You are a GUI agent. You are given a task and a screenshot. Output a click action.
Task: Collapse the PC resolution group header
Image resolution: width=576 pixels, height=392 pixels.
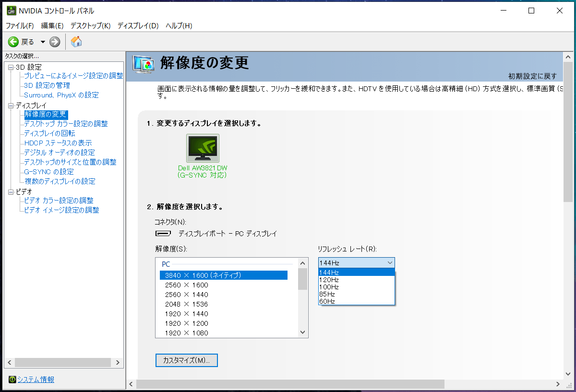pyautogui.click(x=166, y=264)
